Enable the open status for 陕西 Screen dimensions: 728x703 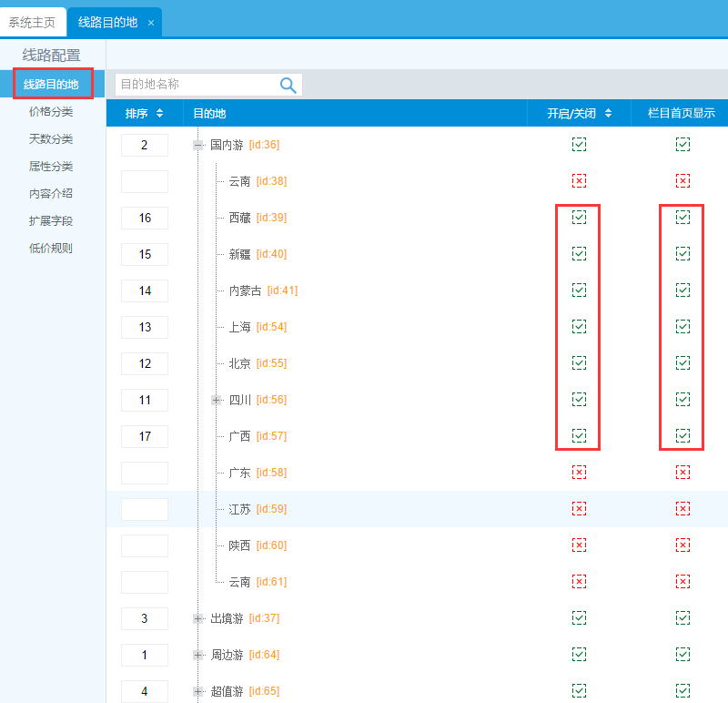(579, 545)
